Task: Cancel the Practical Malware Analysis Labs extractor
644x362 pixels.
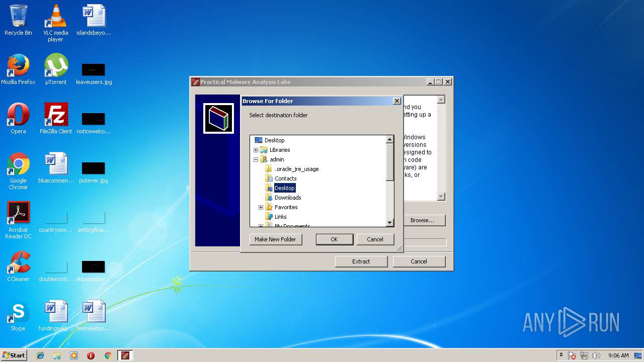Action: [x=419, y=261]
